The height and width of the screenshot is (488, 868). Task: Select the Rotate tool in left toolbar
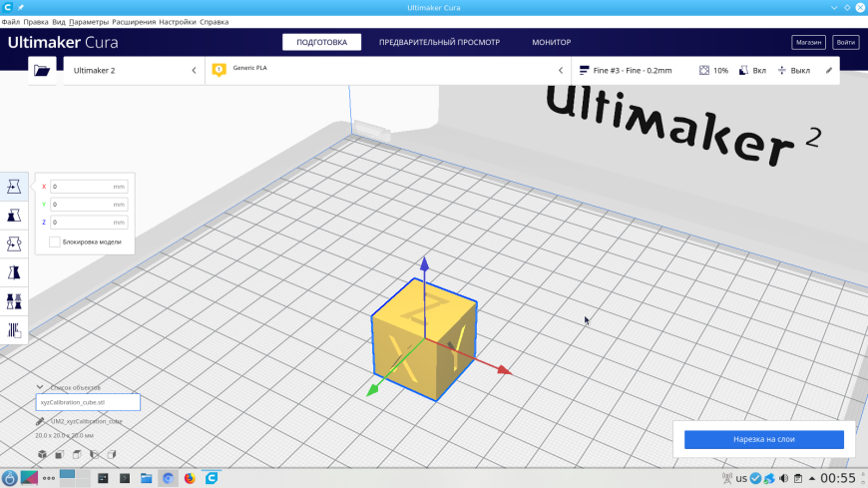[14, 244]
